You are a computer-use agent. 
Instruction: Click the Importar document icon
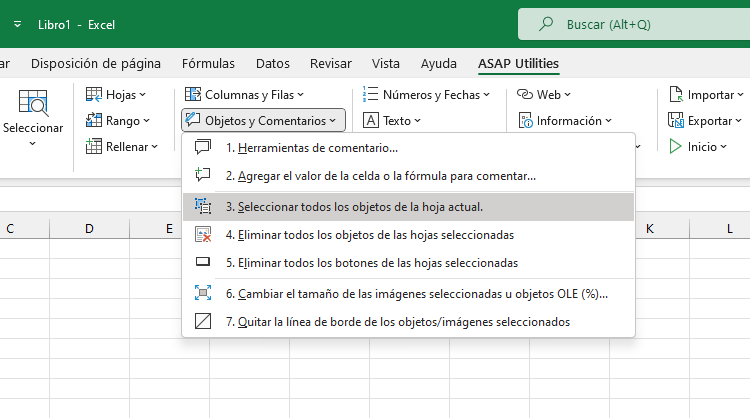pyautogui.click(x=676, y=95)
